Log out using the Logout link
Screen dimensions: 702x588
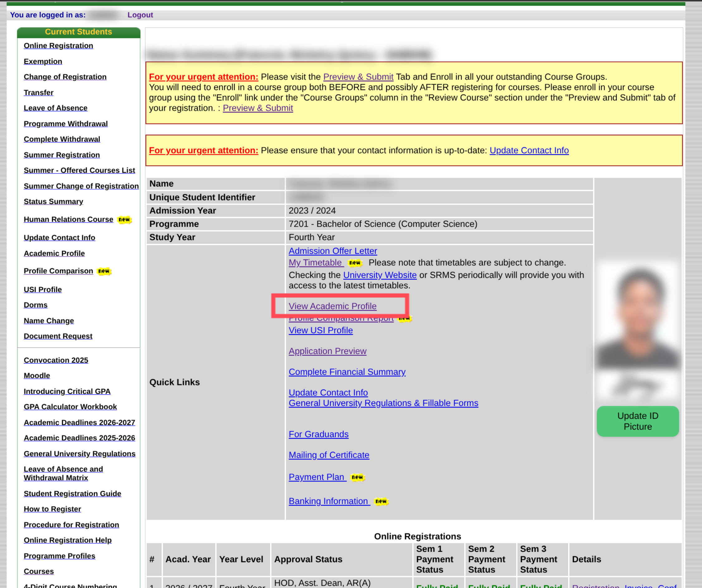[140, 15]
